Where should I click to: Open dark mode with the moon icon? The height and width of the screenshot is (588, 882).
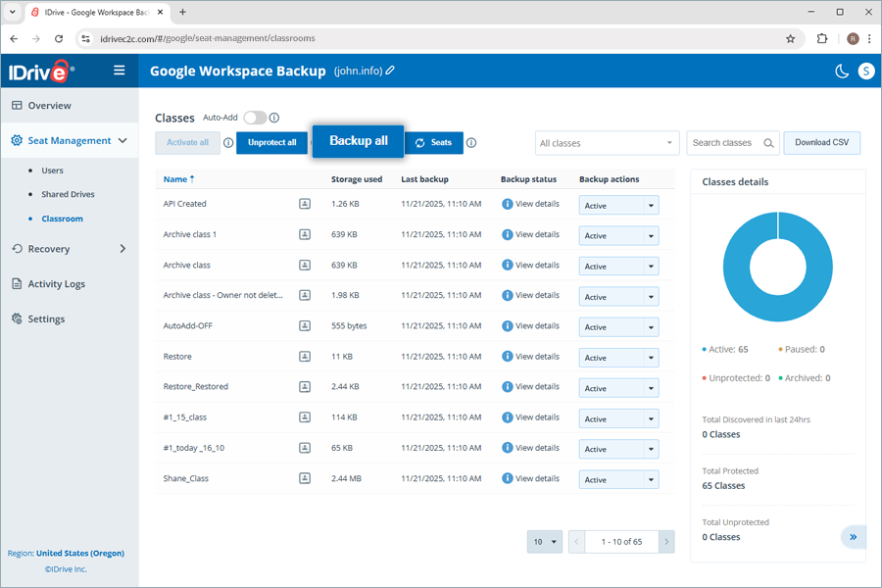[841, 72]
